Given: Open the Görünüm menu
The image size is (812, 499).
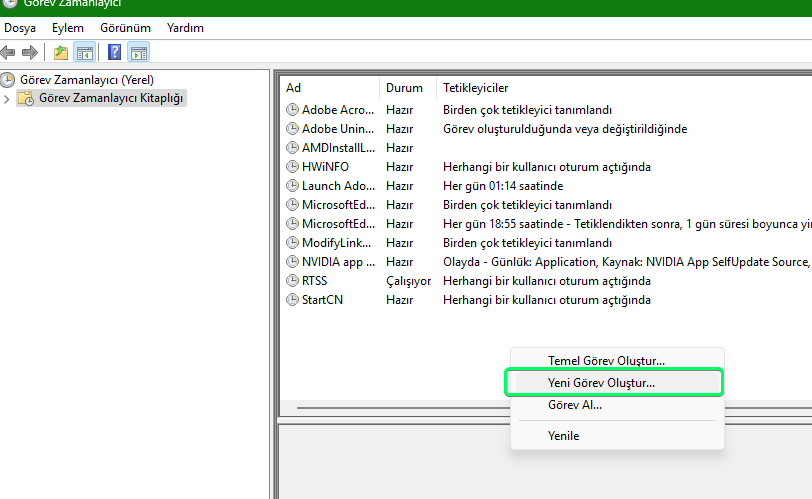Looking at the screenshot, I should [x=125, y=28].
